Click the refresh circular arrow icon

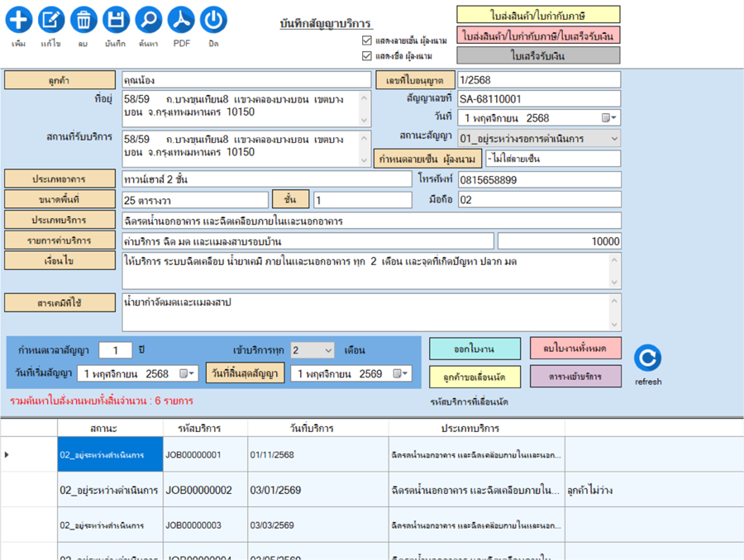(x=648, y=358)
